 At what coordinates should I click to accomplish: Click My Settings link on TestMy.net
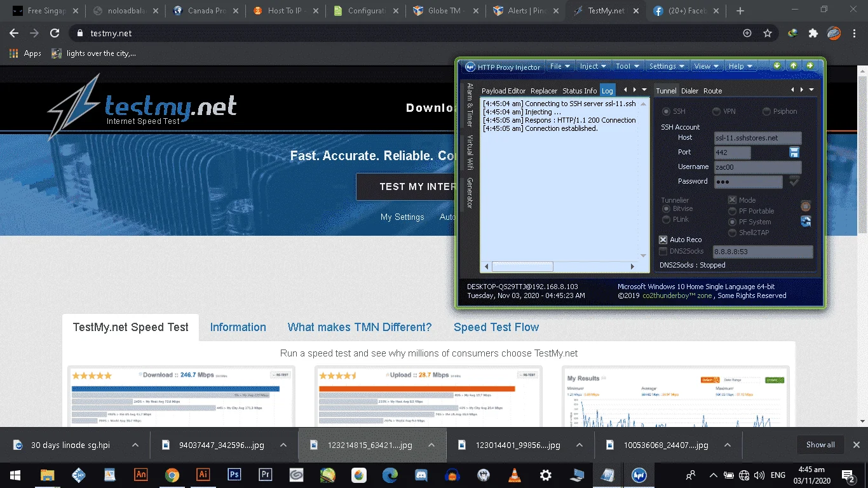point(402,217)
